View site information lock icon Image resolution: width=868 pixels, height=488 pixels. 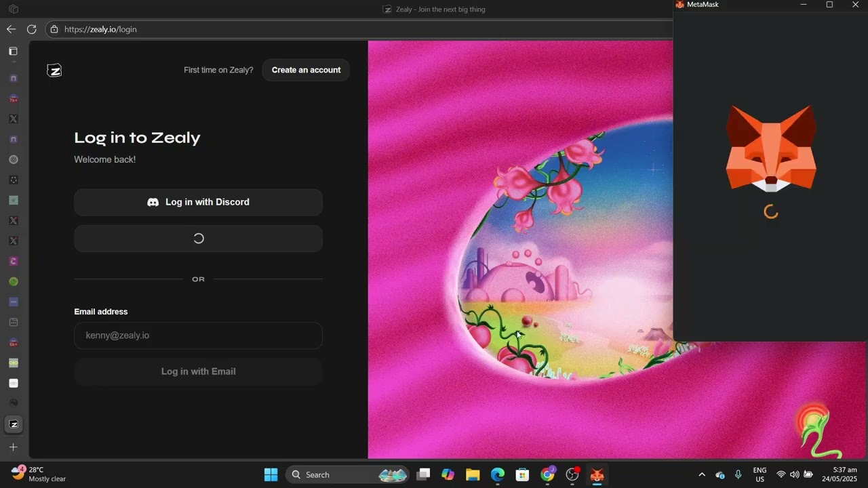tap(54, 29)
